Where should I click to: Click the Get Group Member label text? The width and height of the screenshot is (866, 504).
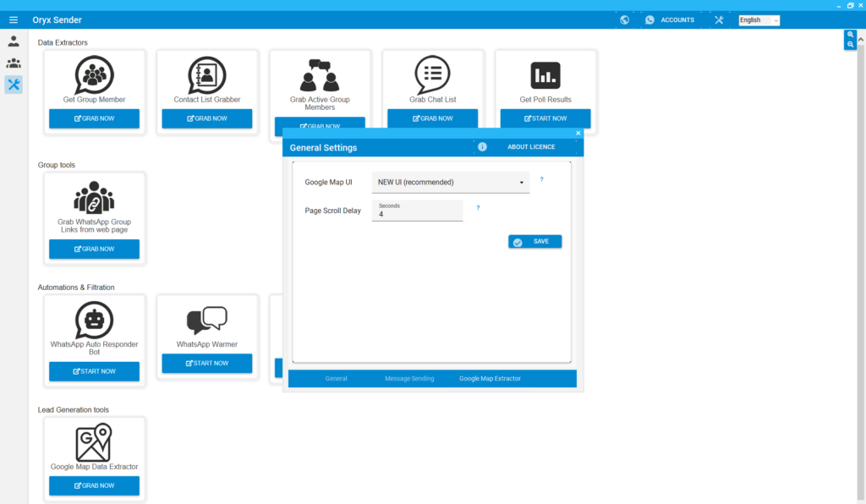click(95, 100)
